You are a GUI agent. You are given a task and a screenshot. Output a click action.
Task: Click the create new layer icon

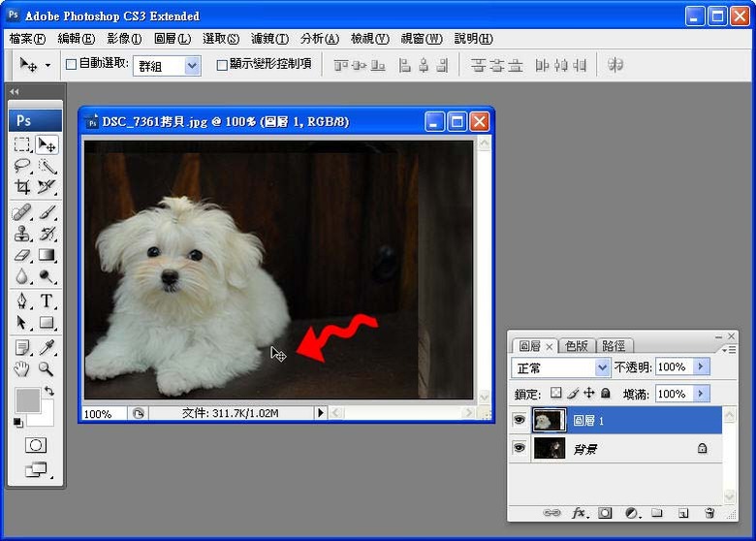point(683,512)
